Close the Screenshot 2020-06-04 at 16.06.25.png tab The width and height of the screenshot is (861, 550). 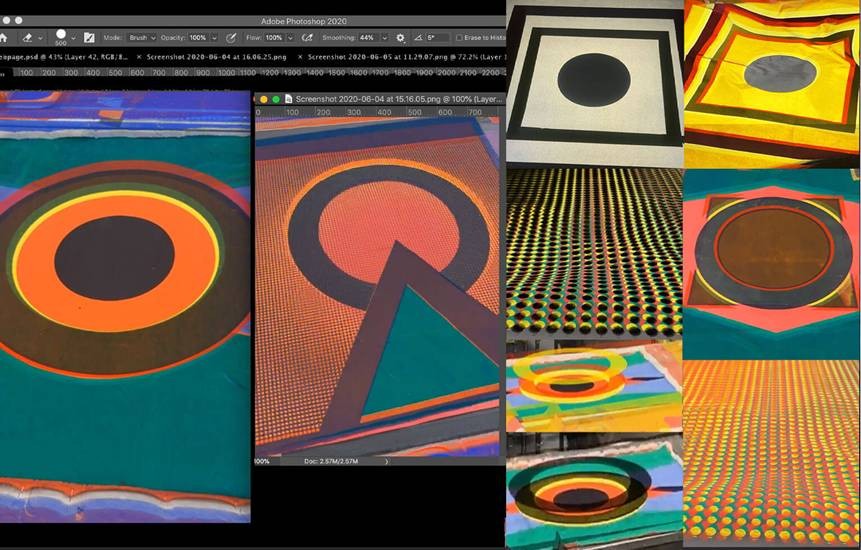(138, 57)
